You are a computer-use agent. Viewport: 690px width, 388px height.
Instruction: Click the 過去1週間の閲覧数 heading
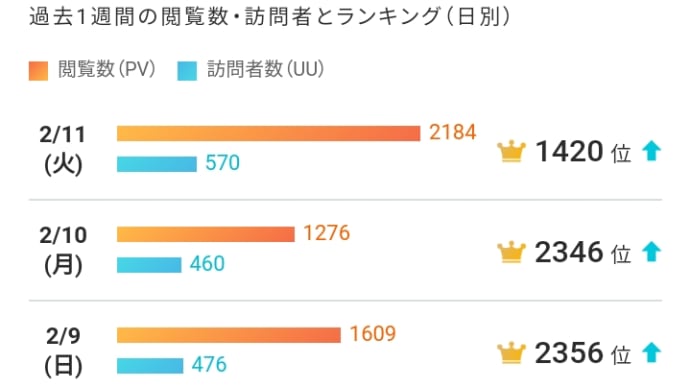click(128, 17)
